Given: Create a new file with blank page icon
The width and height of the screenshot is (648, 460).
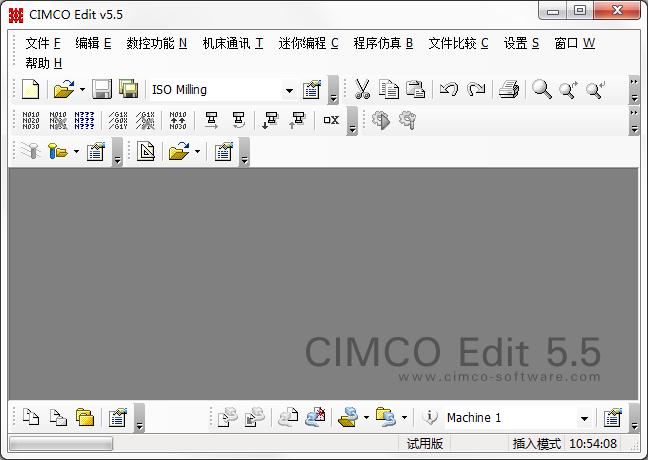Looking at the screenshot, I should pyautogui.click(x=31, y=89).
